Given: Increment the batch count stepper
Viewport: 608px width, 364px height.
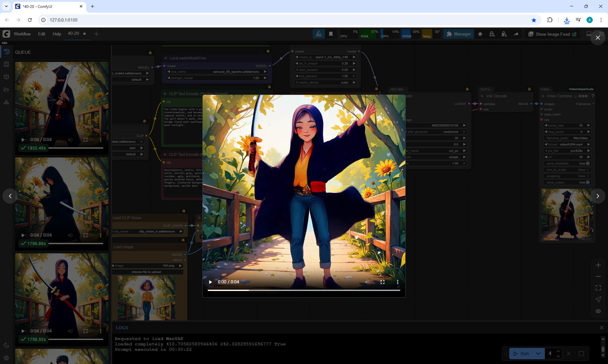Looking at the screenshot, I should [x=558, y=351].
